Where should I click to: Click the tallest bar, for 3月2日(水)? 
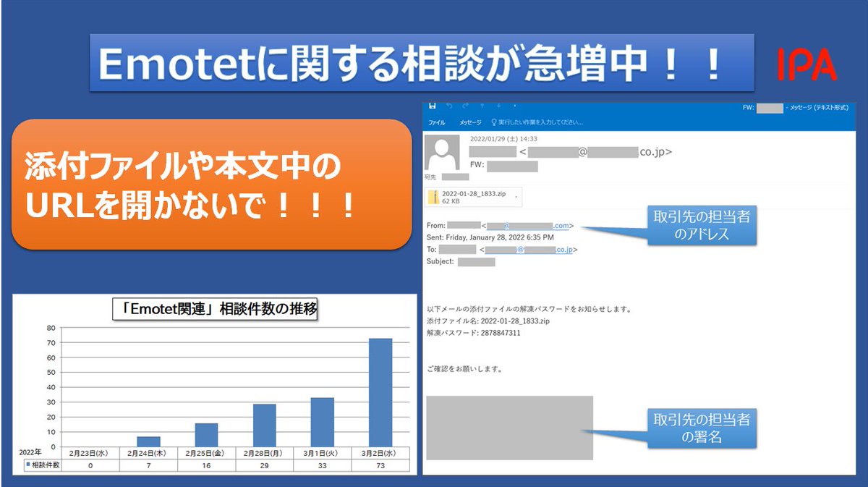[x=380, y=392]
